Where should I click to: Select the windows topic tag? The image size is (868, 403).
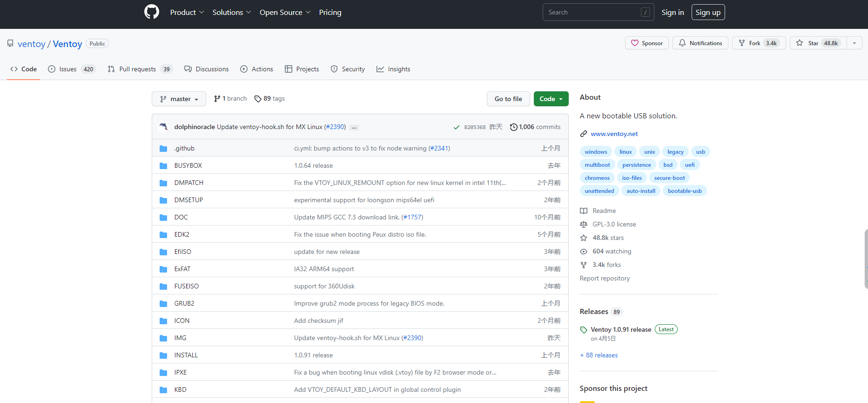pyautogui.click(x=596, y=152)
